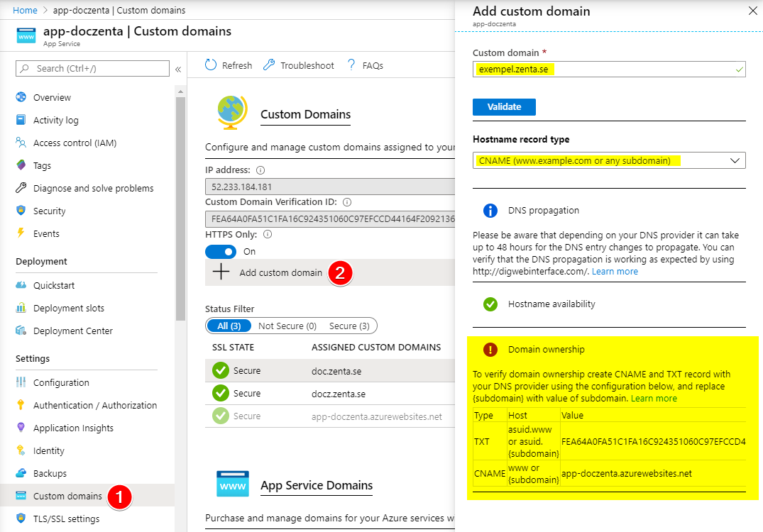Click the Validate button
The image size is (763, 532).
pyautogui.click(x=504, y=106)
